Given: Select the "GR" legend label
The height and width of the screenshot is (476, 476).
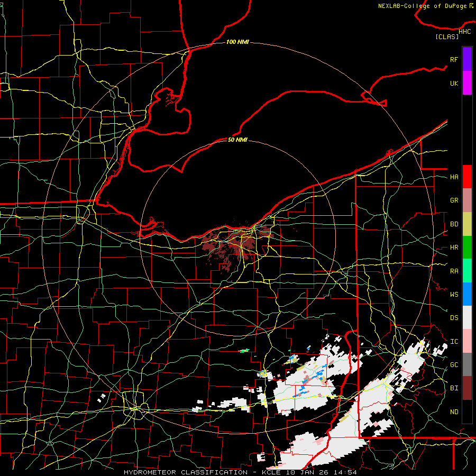Looking at the screenshot, I should click(454, 200).
